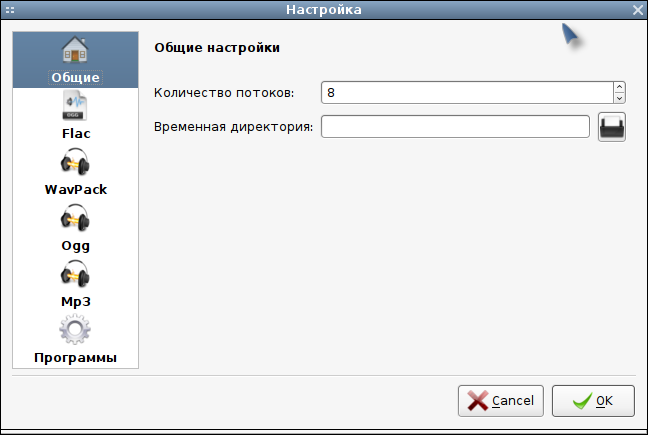Open the Программы gear icon
The width and height of the screenshot is (648, 435).
[75, 329]
